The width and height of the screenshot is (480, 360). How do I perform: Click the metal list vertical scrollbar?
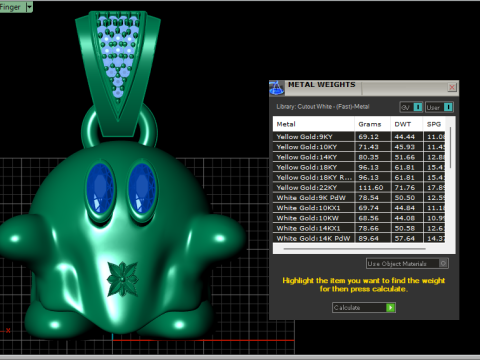pyautogui.click(x=450, y=147)
